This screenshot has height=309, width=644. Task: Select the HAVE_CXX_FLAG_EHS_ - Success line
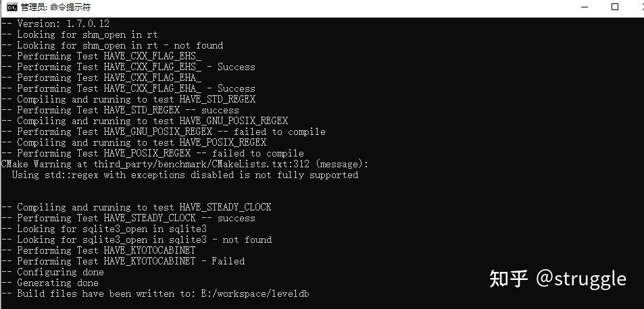click(x=128, y=67)
